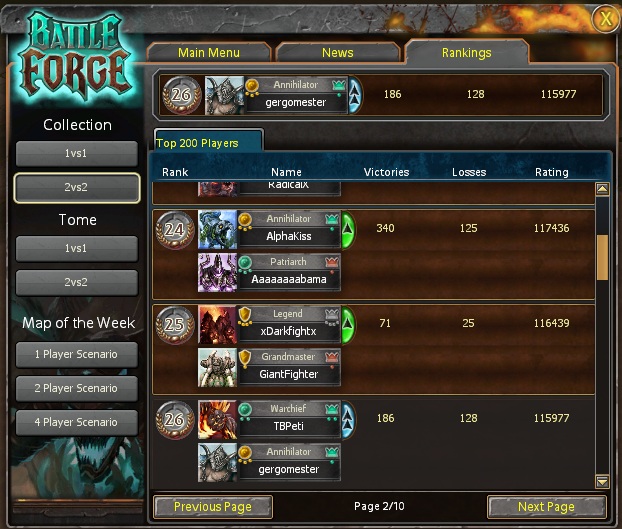Click the green orb icon beside Warchief
This screenshot has height=529, width=622.
tap(245, 409)
